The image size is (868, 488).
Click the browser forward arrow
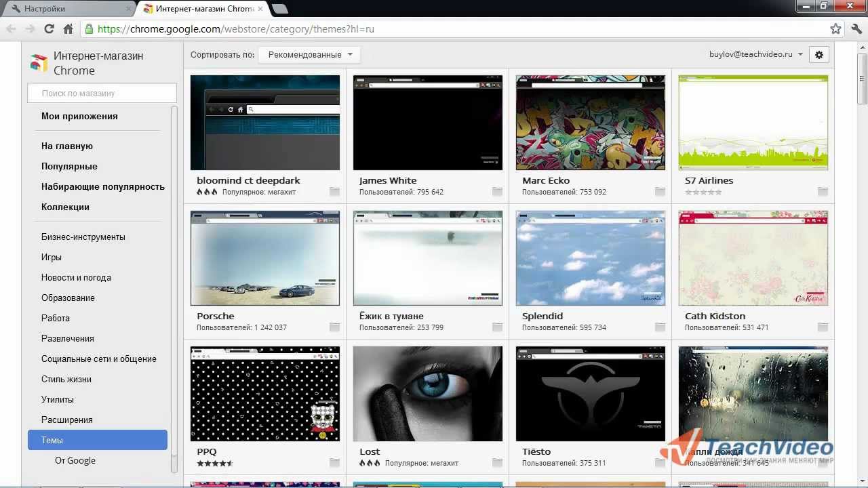click(x=30, y=28)
